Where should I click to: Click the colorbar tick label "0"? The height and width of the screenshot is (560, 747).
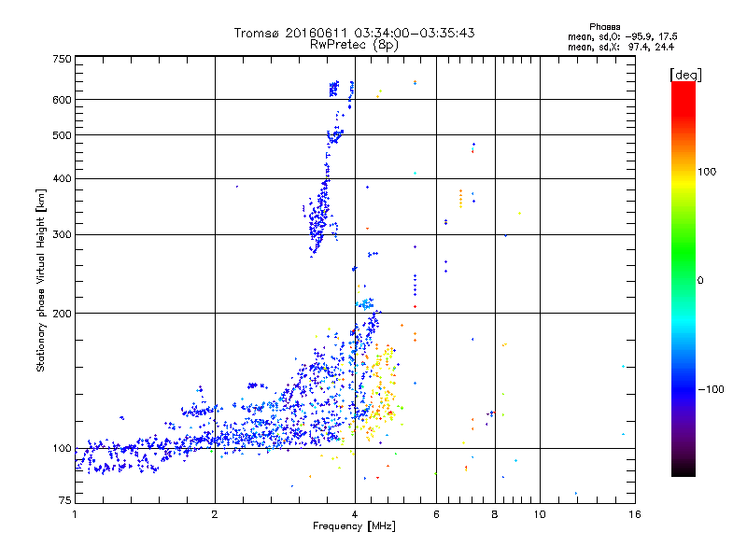click(699, 280)
